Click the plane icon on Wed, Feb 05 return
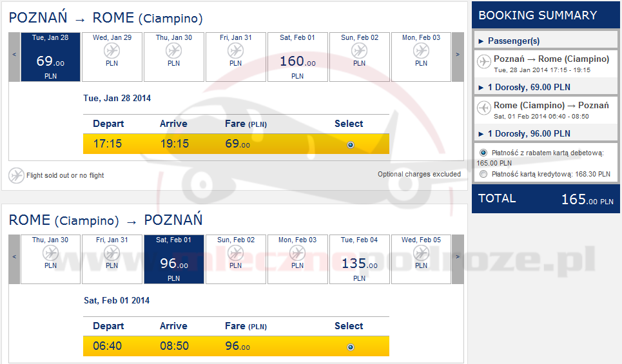The height and width of the screenshot is (364, 622). [x=422, y=253]
